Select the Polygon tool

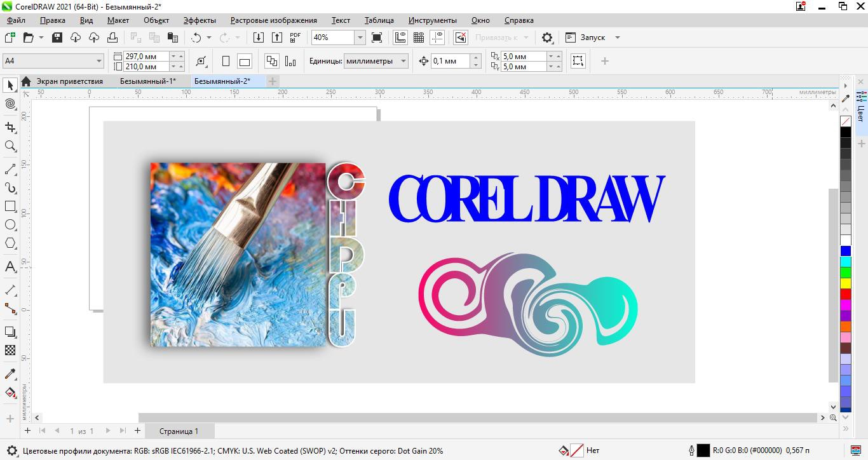tap(10, 243)
